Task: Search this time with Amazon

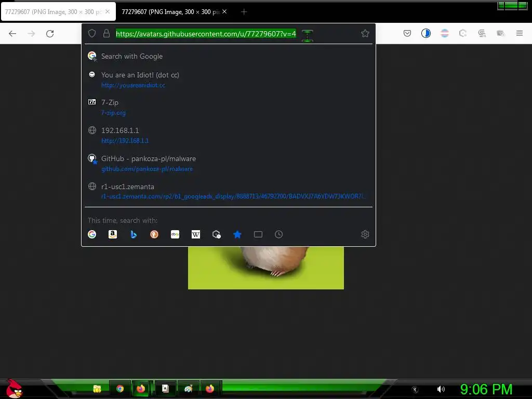Action: (113, 234)
